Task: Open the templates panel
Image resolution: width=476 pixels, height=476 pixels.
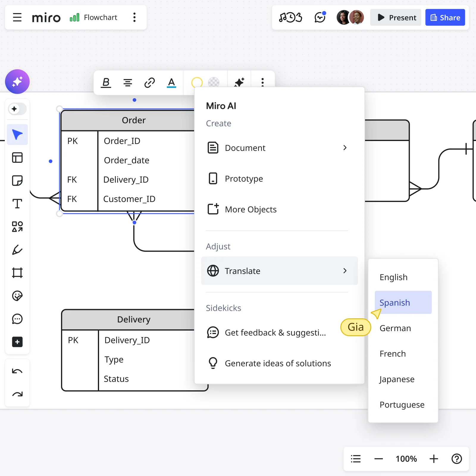Action: [17, 158]
